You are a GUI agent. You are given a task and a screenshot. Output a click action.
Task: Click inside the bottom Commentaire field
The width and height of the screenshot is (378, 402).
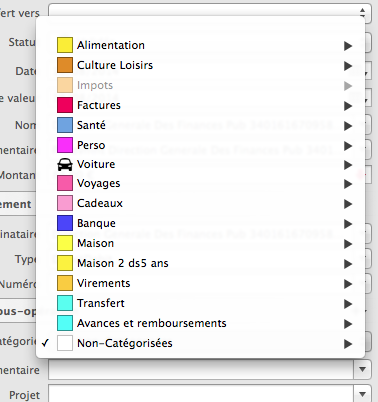point(201,369)
